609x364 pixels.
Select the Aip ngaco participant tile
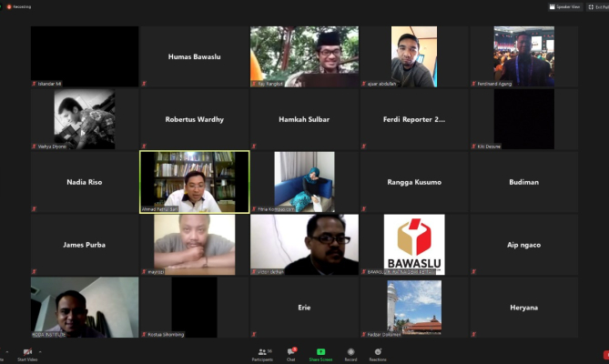523,245
